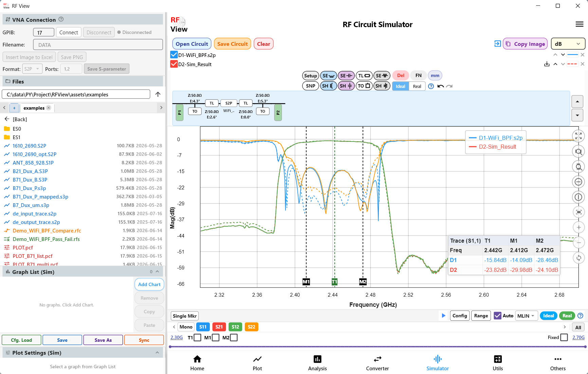Viewport: 588px width, 374px height.
Task: Uncheck the D1-WiFi_BPF.s2p trace checkbox
Action: (174, 55)
